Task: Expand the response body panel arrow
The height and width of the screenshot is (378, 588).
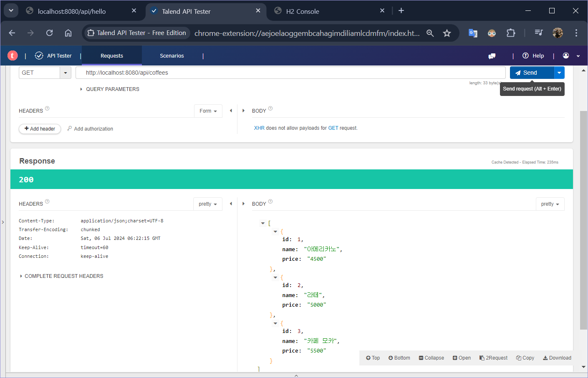Action: (x=243, y=204)
